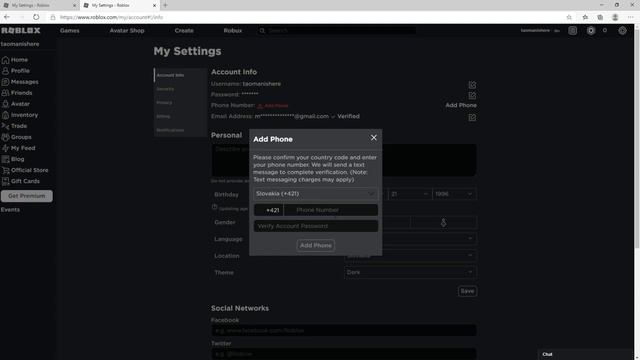Click the Get Premium button
This screenshot has height=360, width=640.
[x=27, y=196]
